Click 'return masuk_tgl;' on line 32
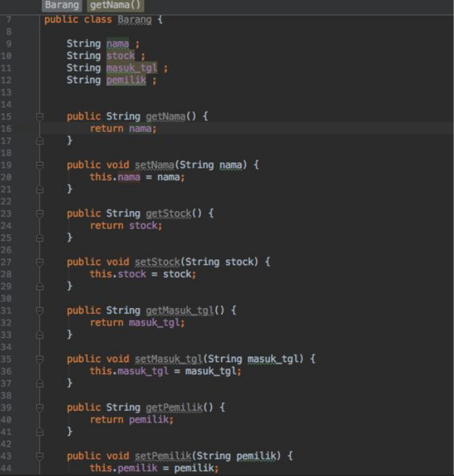Viewport: 454px width, 476px height. 137,323
